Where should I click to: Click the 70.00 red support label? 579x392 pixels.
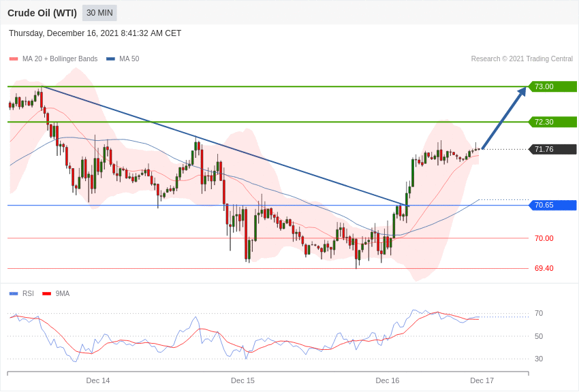[x=544, y=238]
